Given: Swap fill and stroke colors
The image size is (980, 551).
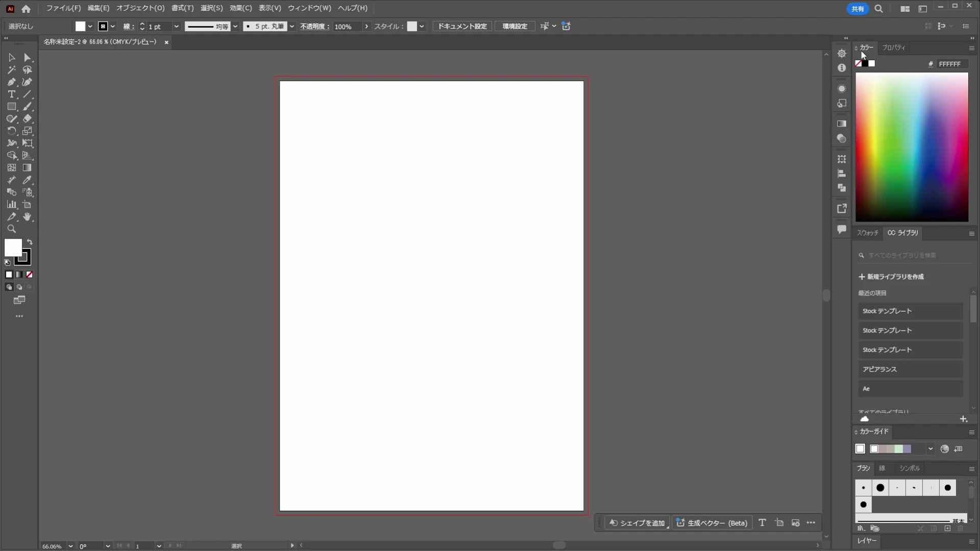Looking at the screenshot, I should [30, 242].
